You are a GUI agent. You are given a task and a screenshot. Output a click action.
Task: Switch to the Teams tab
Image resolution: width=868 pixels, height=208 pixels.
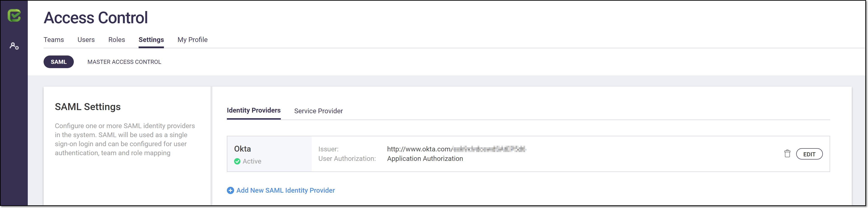[x=54, y=40]
